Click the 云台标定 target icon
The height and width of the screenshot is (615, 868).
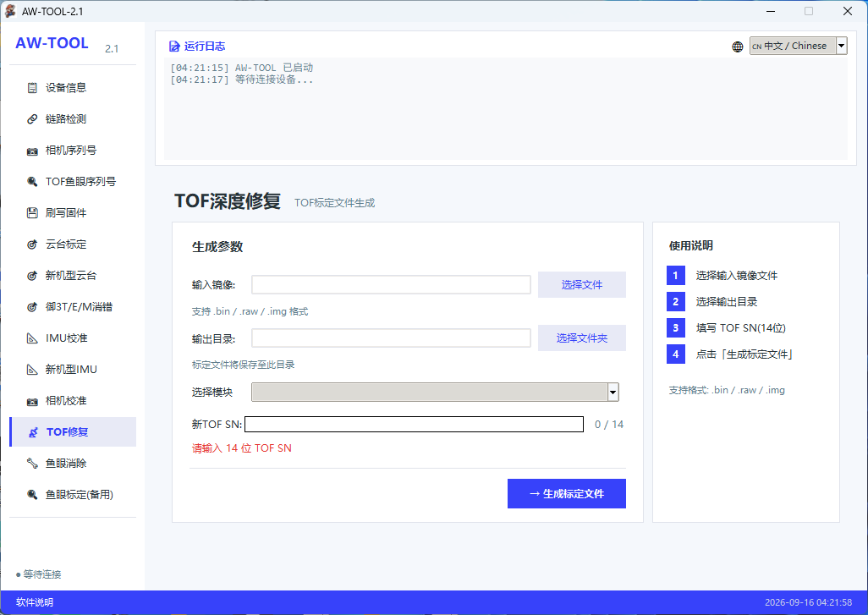tap(33, 244)
